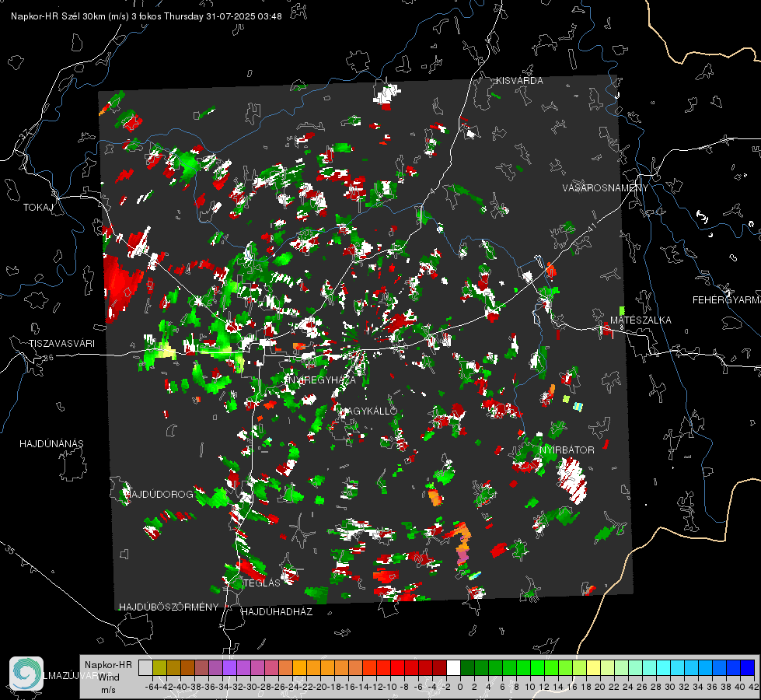Select the HAJDÚBÖSZÖRMÉNY label
Image resolution: width=761 pixels, height=700 pixels.
169,607
